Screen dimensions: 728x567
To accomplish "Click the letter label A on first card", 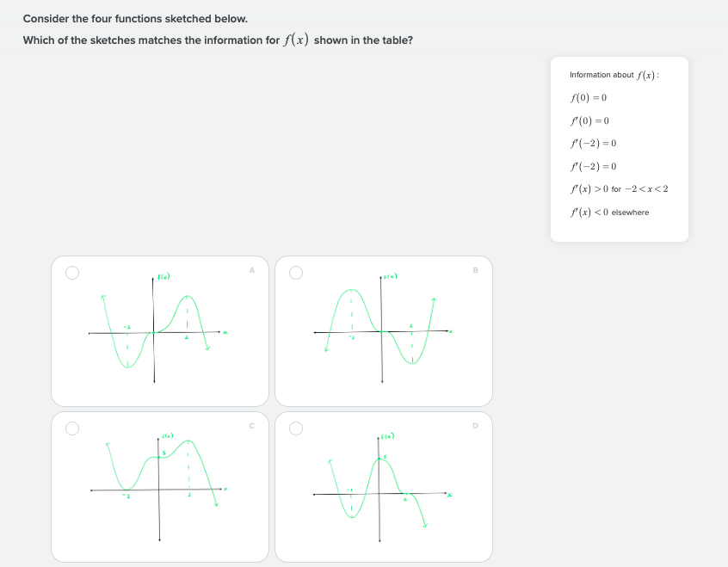I will [252, 268].
